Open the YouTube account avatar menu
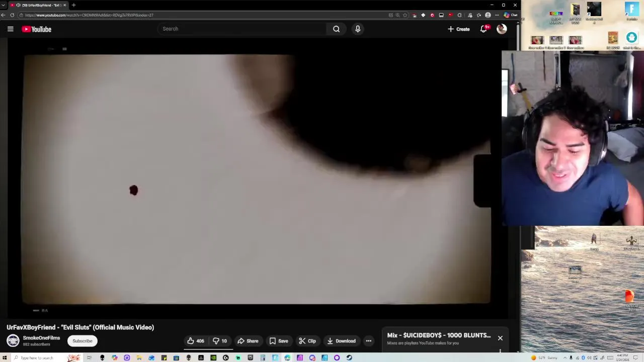Screen dimensions: 644x362 [x=502, y=29]
